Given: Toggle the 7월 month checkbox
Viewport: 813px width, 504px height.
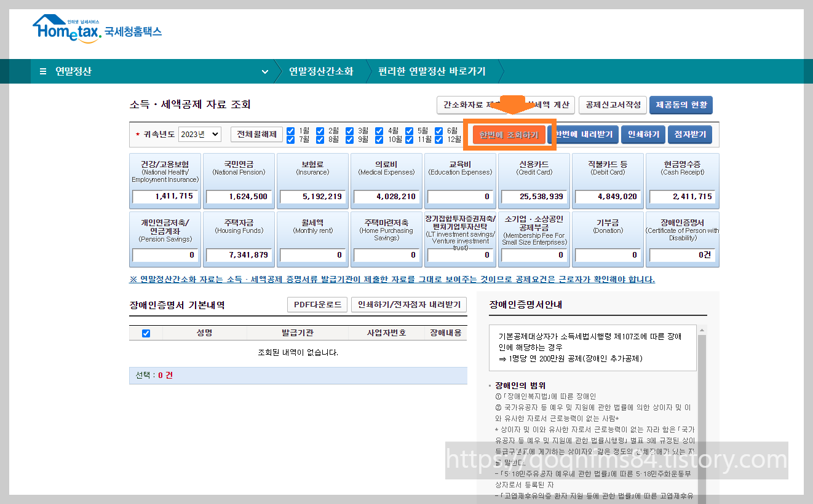Looking at the screenshot, I should point(291,140).
